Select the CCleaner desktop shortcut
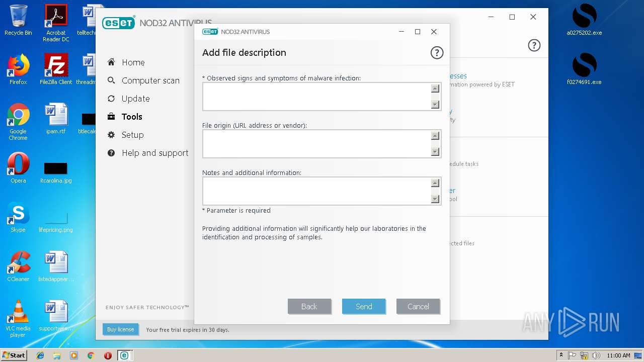Viewport: 644px width, 362px height. click(18, 266)
